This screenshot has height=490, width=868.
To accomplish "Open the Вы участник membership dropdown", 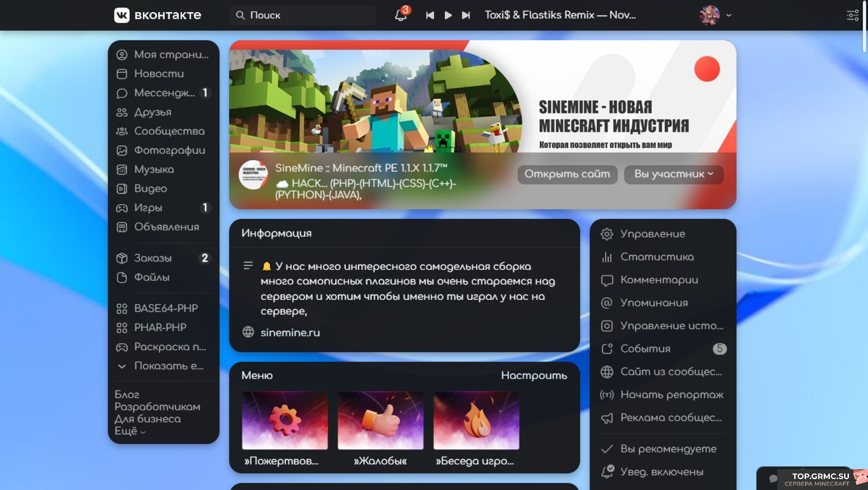I will pos(674,174).
